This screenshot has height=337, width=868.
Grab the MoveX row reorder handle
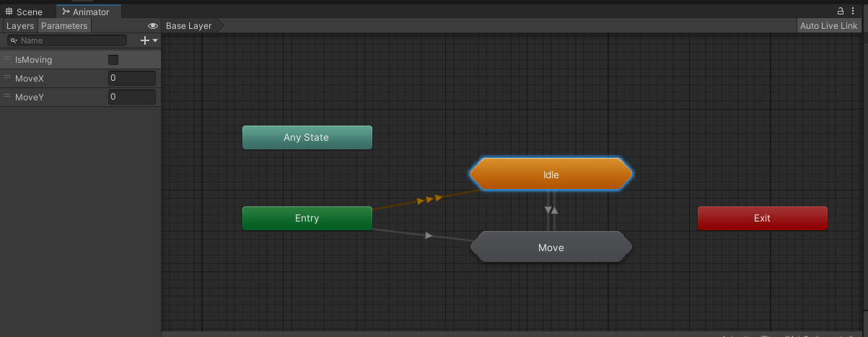tap(7, 78)
